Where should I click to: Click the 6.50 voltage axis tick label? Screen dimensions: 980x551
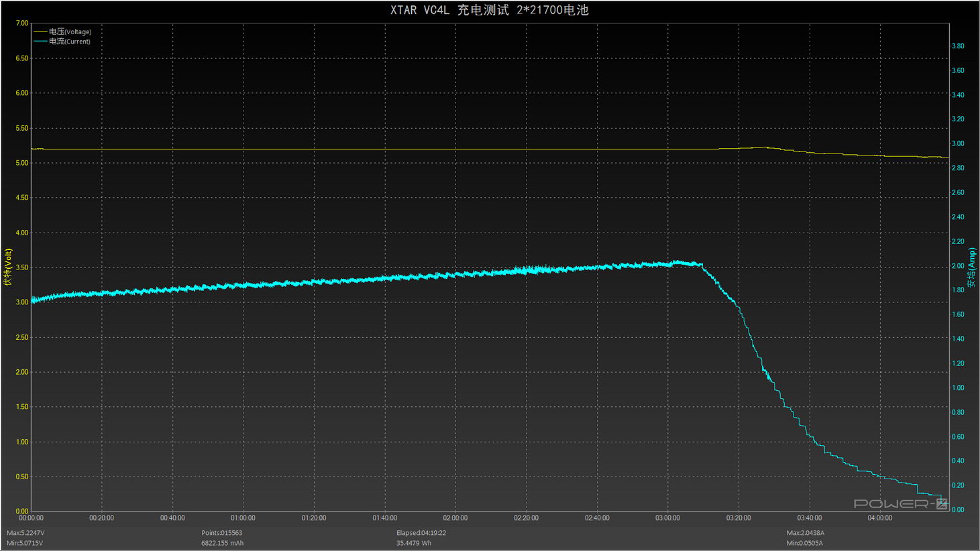(x=21, y=58)
